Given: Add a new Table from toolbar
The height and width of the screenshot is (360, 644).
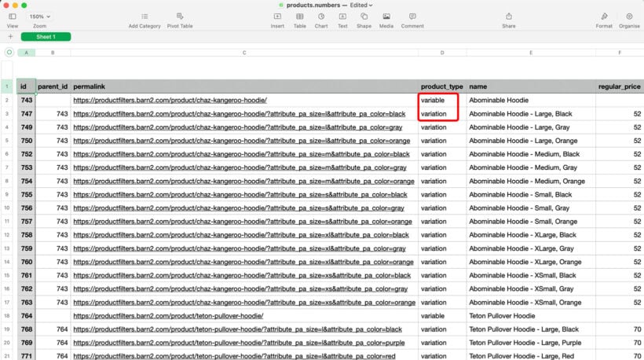Looking at the screenshot, I should [300, 17].
